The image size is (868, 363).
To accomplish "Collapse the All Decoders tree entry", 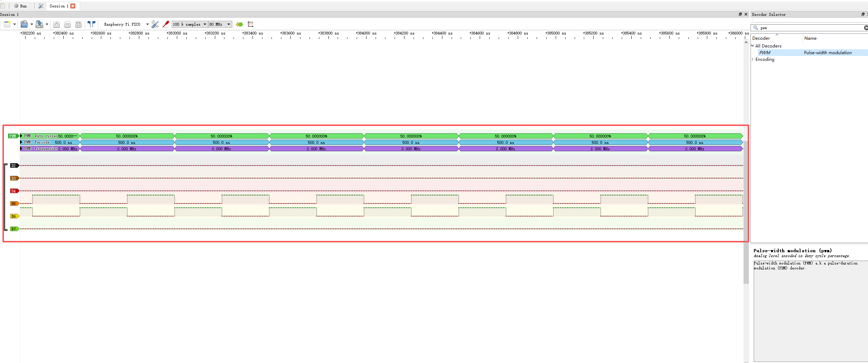I will [x=753, y=46].
